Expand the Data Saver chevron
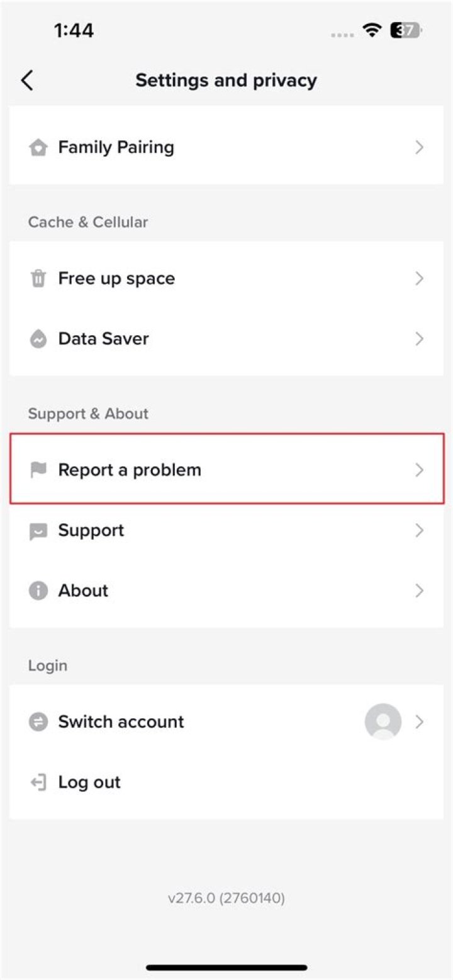Screen dimensions: 453x980 click(420, 338)
